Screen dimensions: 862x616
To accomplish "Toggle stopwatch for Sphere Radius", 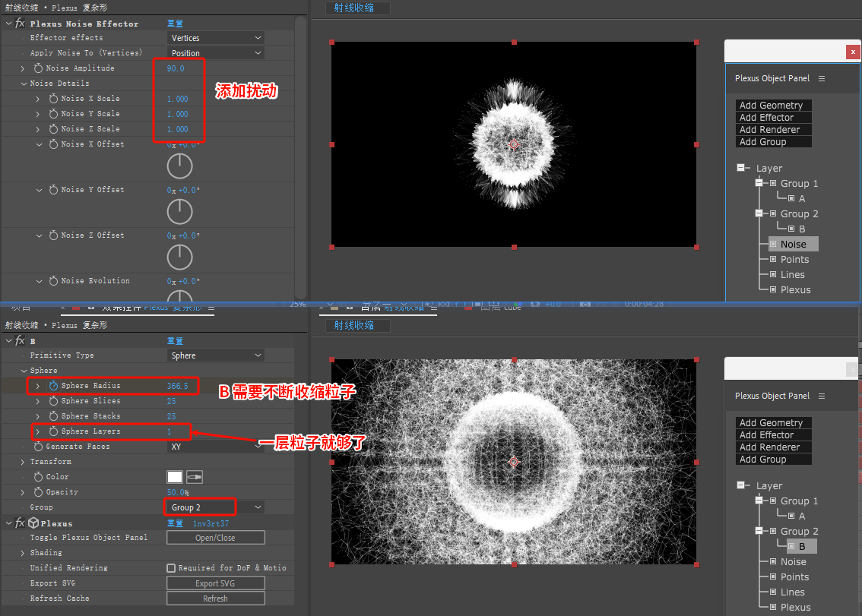I will pyautogui.click(x=53, y=386).
